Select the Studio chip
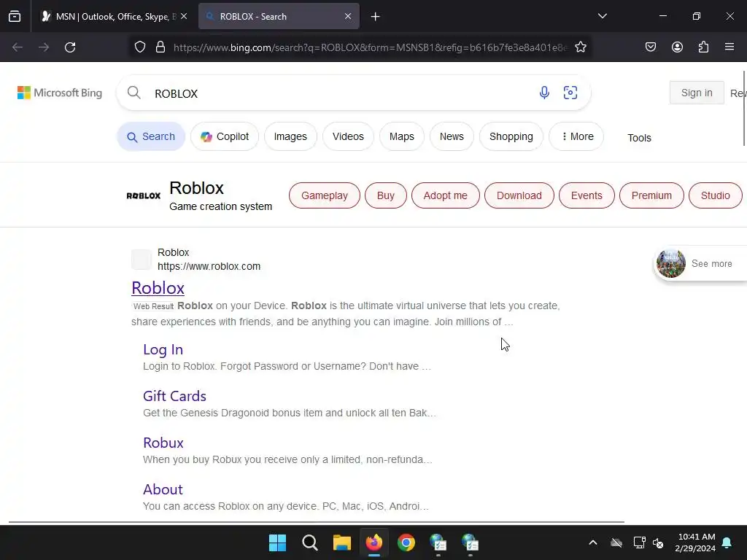This screenshot has height=560, width=747. tap(715, 195)
